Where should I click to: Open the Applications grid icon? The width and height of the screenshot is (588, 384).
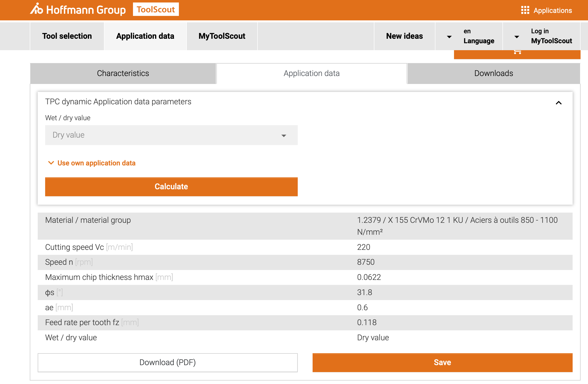(525, 10)
